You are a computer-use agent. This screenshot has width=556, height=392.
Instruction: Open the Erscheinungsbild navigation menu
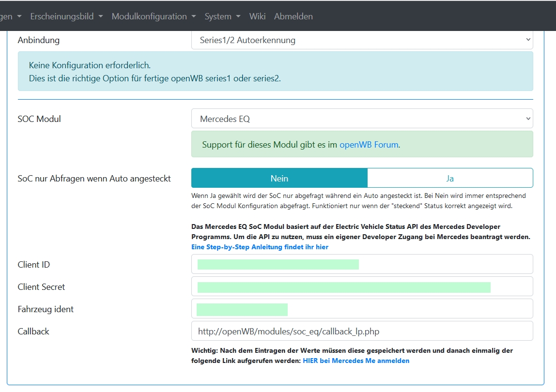[x=66, y=16]
